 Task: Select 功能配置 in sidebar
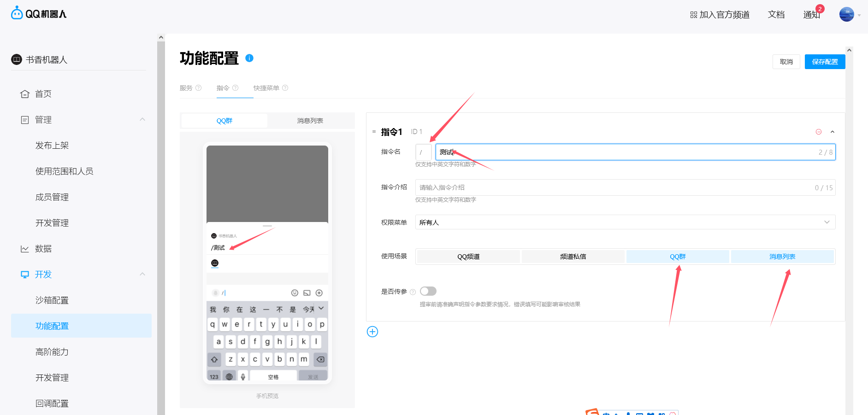point(81,326)
